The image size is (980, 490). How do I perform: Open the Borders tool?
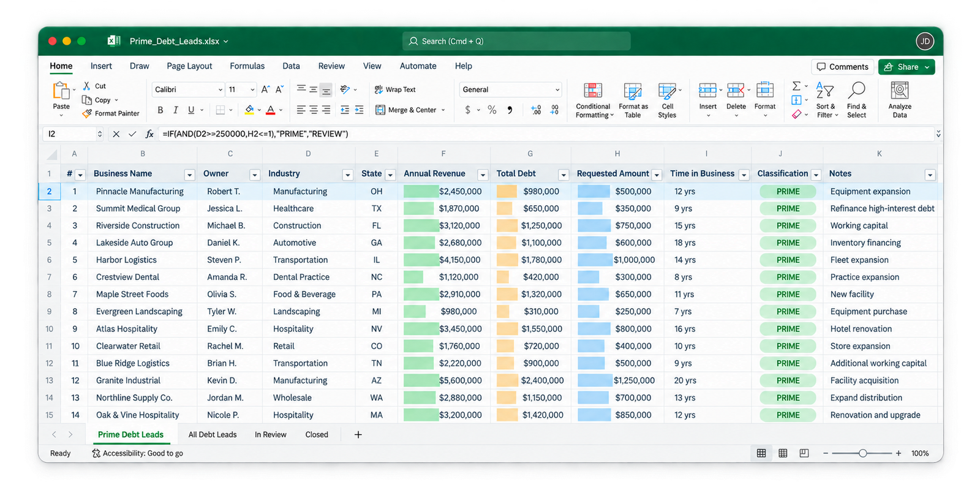point(221,110)
